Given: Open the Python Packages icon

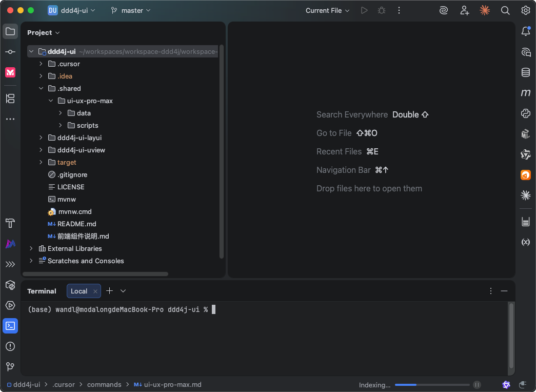Looking at the screenshot, I should click(x=525, y=113).
